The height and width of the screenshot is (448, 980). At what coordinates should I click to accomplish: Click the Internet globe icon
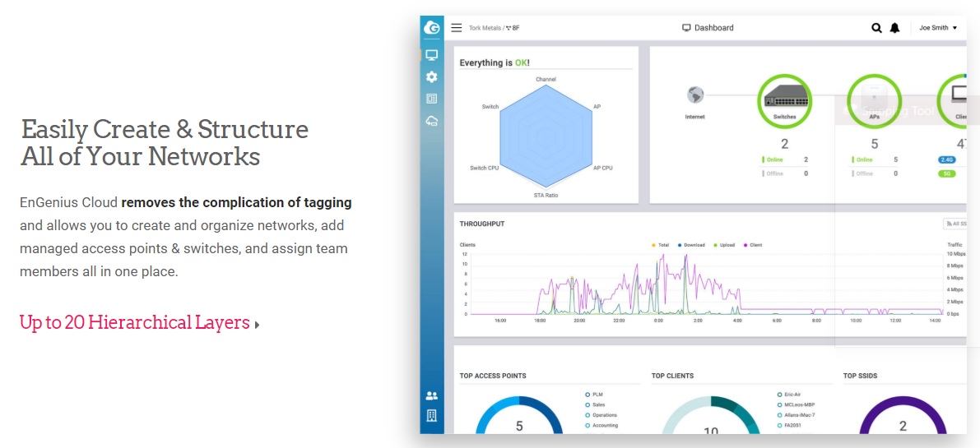695,95
